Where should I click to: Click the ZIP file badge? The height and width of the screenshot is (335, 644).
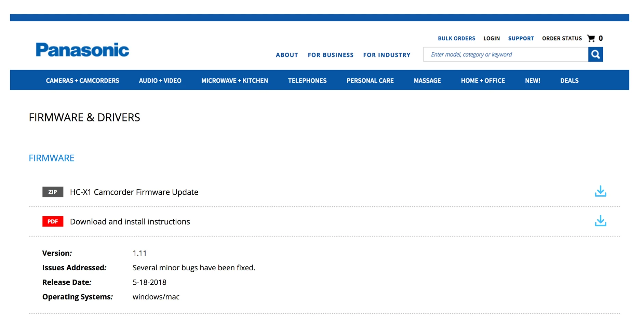tap(53, 192)
